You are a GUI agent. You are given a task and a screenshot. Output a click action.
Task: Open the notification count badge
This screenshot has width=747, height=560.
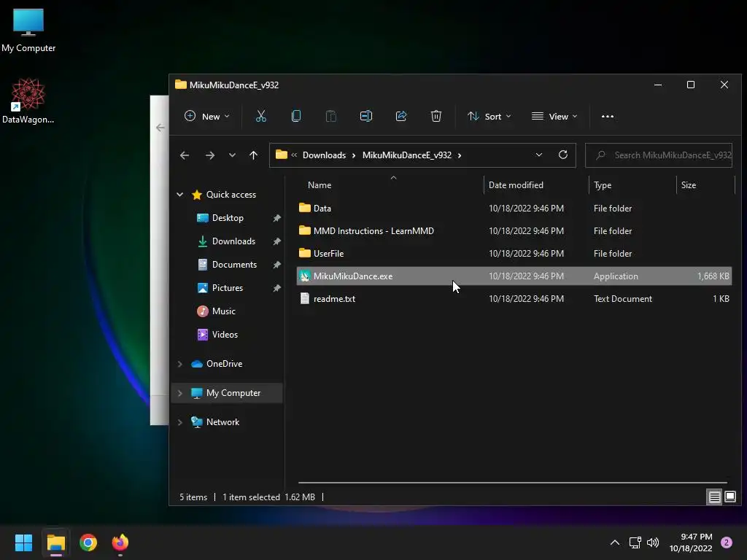(x=727, y=542)
